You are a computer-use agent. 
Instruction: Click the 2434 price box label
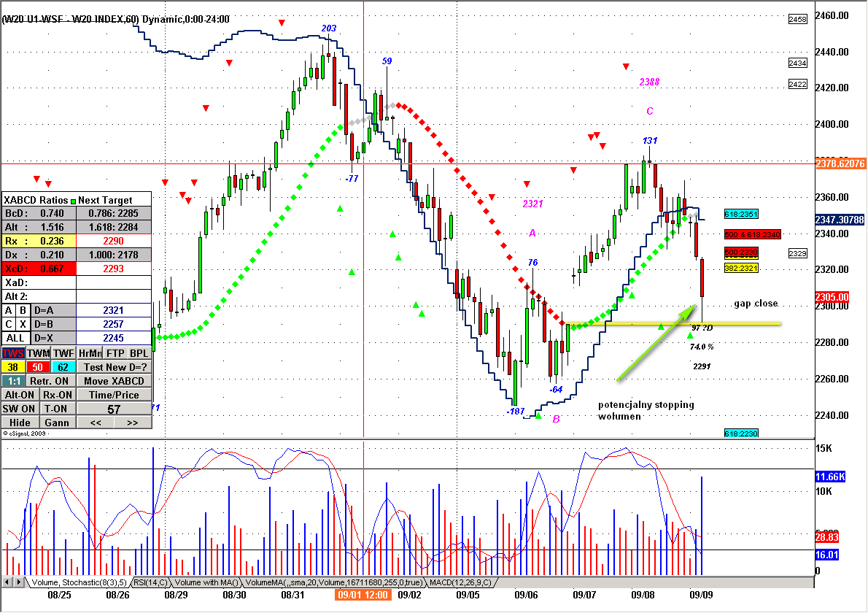click(x=798, y=63)
